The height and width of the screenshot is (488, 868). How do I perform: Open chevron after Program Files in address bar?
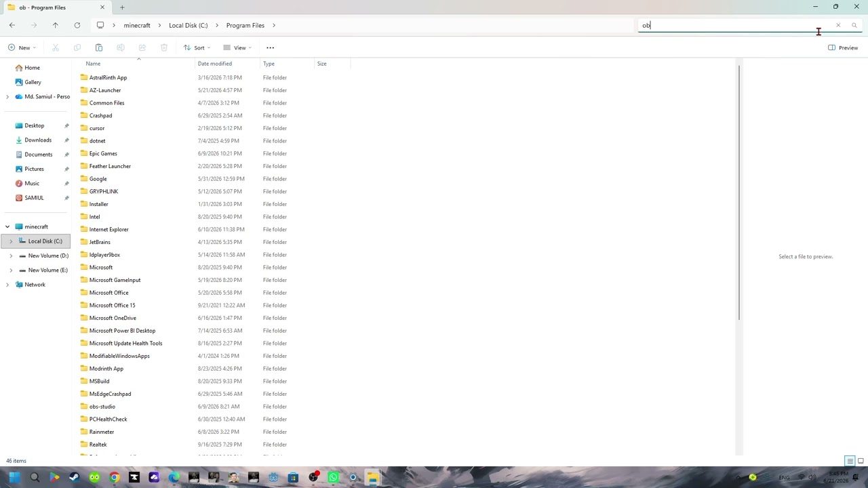(274, 25)
